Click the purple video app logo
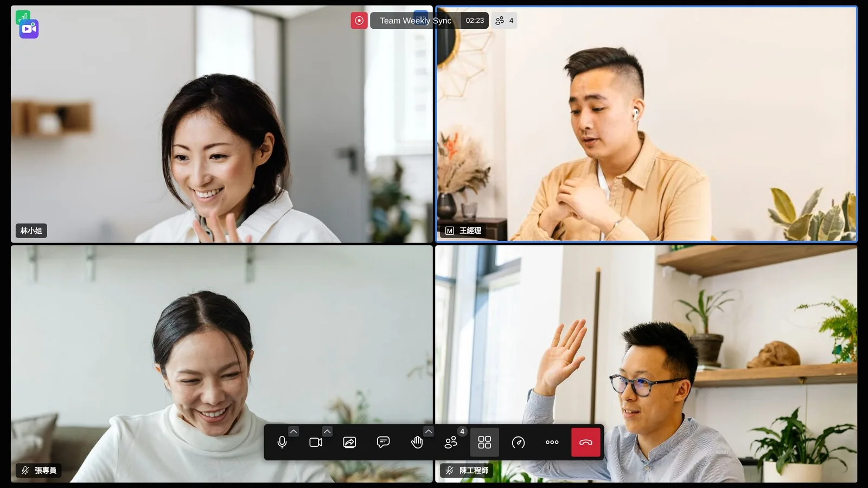Viewport: 868px width, 488px height. pos(29,29)
